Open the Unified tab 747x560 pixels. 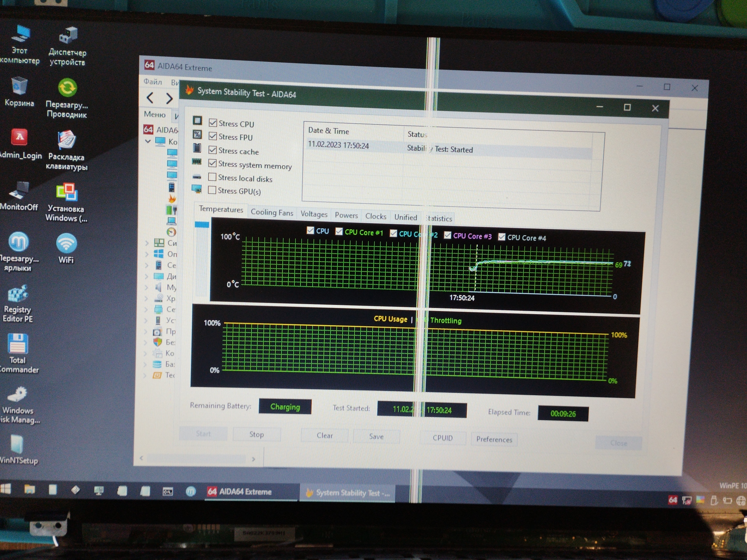tap(405, 217)
